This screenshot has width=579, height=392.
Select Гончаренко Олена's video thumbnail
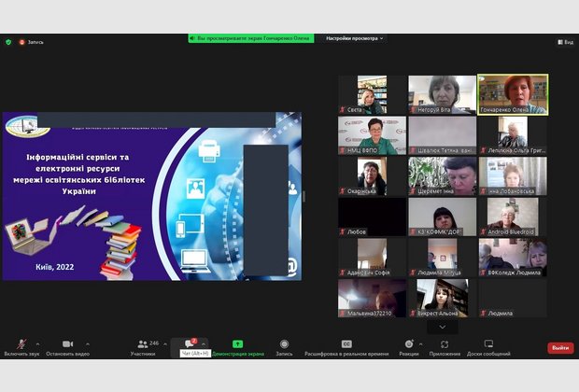pos(513,94)
